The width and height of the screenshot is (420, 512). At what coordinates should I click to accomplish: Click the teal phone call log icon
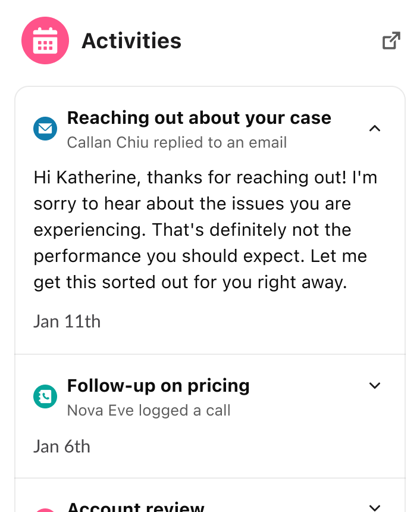coord(45,396)
